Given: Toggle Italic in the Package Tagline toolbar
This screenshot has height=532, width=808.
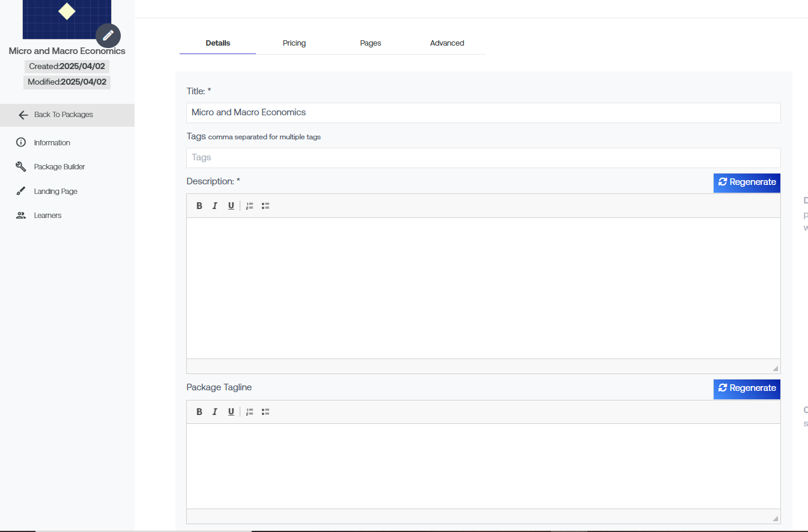Looking at the screenshot, I should tap(214, 412).
